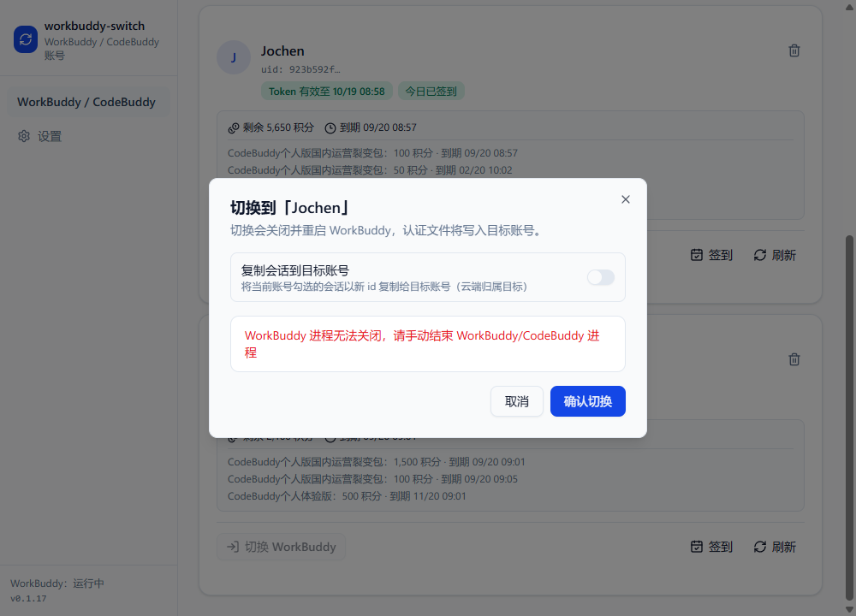Viewport: 856px width, 616px height.
Task: Click the 今日已签到 badge
Action: pyautogui.click(x=431, y=92)
